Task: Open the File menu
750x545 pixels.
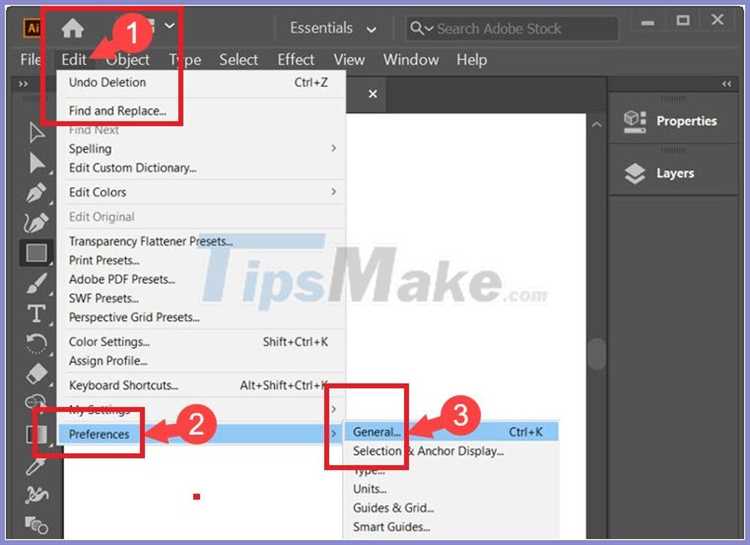Action: [30, 59]
